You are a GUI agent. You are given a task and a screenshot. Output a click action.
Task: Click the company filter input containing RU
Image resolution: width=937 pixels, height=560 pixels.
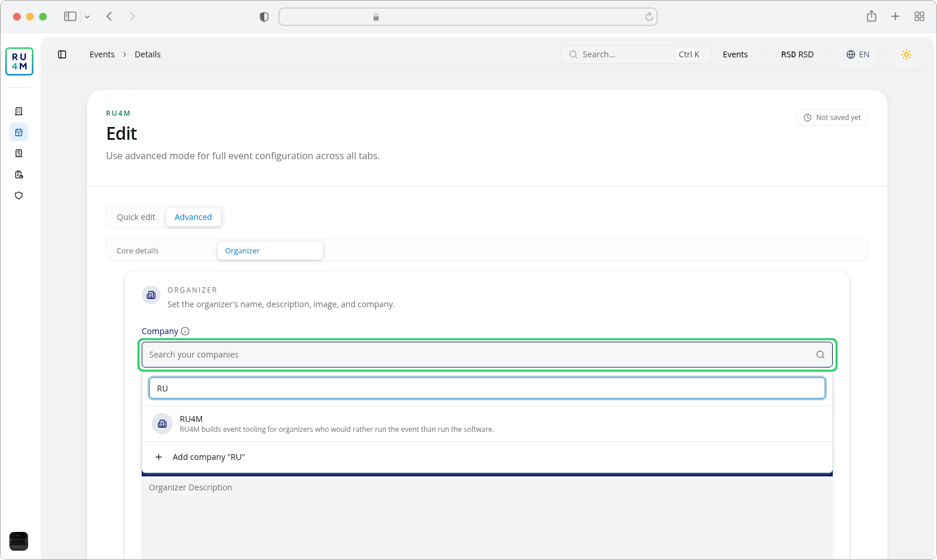pyautogui.click(x=487, y=389)
